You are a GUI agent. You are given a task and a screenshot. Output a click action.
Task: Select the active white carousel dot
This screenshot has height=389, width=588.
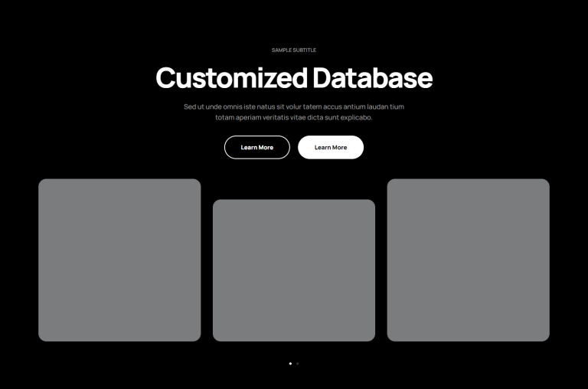290,364
